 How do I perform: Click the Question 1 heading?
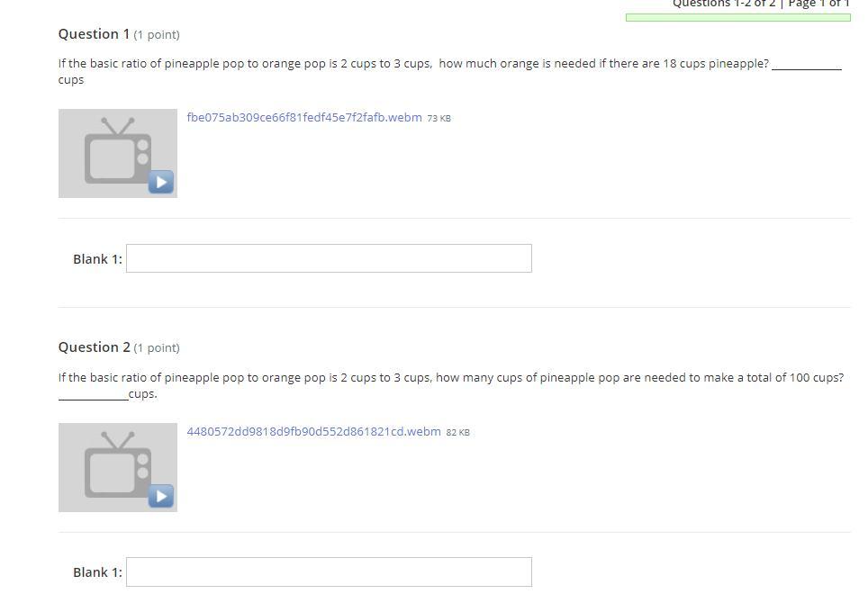click(x=94, y=33)
